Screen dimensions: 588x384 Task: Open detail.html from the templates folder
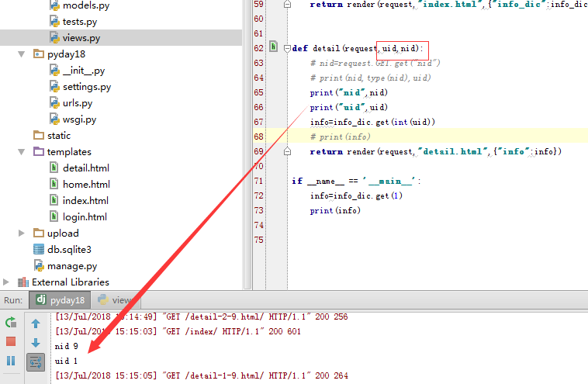tap(85, 168)
